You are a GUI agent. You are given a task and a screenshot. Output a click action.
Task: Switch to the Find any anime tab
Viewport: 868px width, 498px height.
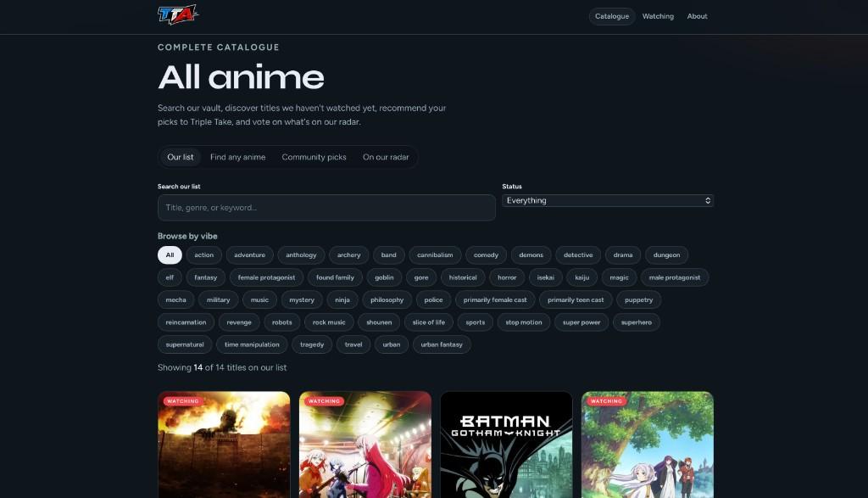pyautogui.click(x=237, y=157)
